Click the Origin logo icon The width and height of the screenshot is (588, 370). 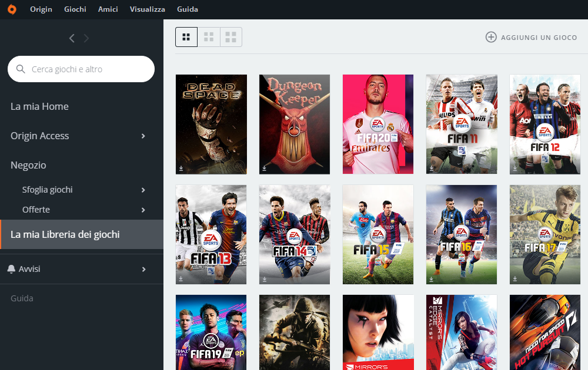12,9
